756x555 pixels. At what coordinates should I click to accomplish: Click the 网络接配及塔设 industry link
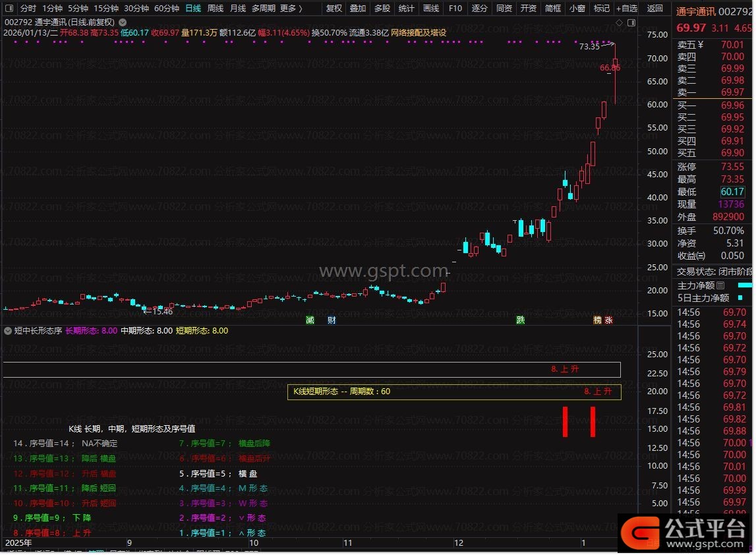click(419, 32)
